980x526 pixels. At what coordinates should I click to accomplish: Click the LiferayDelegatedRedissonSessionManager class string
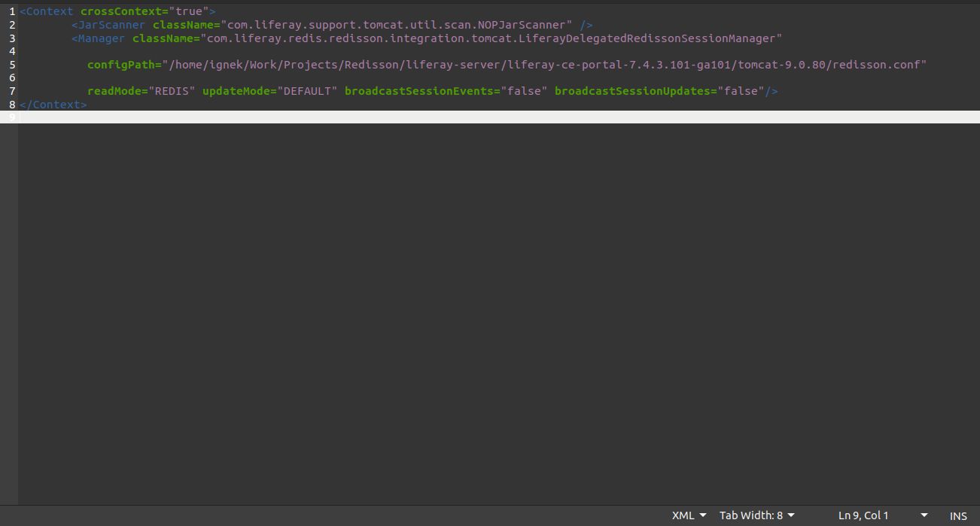tap(492, 38)
